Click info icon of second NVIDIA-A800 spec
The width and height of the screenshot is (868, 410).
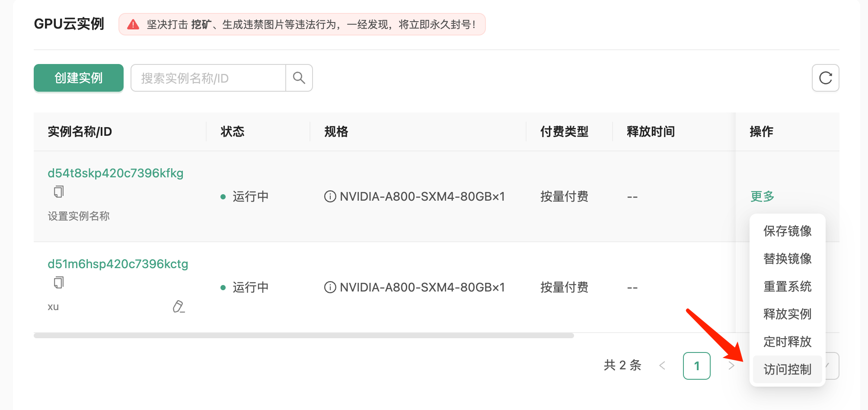(x=330, y=288)
